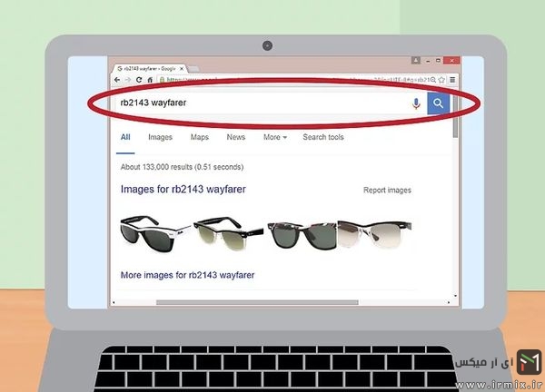Screen dimensions: 545x392
Task: Select the rb2143 wayfarer - Google tab
Action: point(150,69)
